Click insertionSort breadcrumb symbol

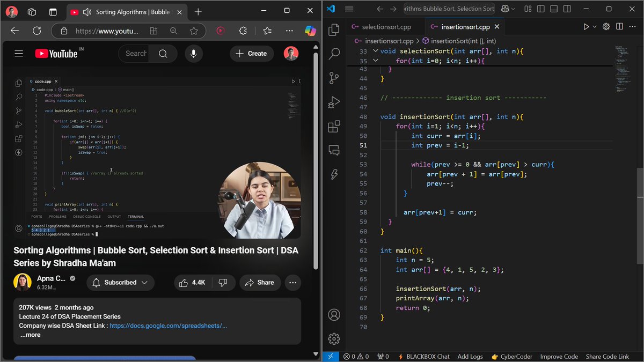[459, 41]
